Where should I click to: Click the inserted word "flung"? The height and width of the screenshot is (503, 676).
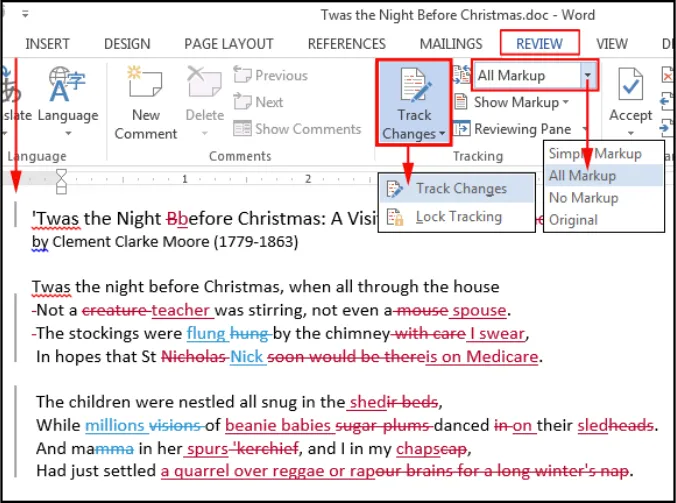pos(206,334)
